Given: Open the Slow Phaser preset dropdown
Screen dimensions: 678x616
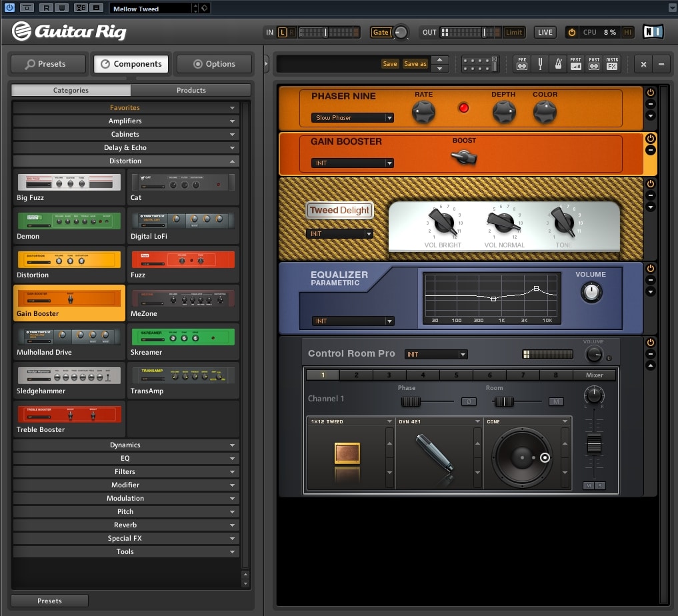Looking at the screenshot, I should click(x=353, y=117).
